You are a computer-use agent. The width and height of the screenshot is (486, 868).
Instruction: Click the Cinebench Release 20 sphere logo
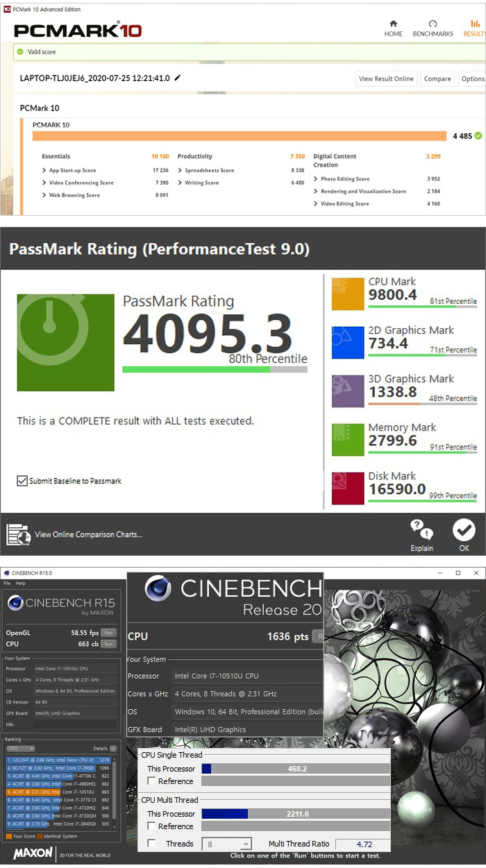tap(159, 590)
